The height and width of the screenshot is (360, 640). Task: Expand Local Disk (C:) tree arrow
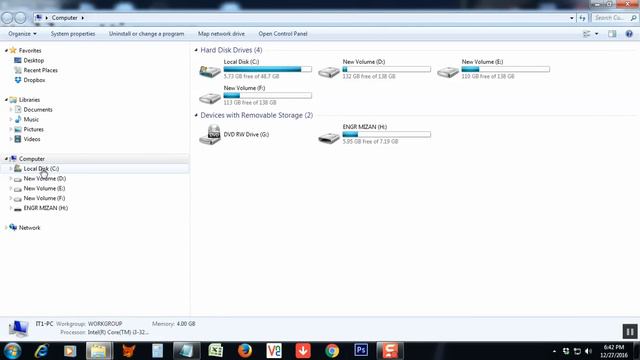tap(11, 169)
